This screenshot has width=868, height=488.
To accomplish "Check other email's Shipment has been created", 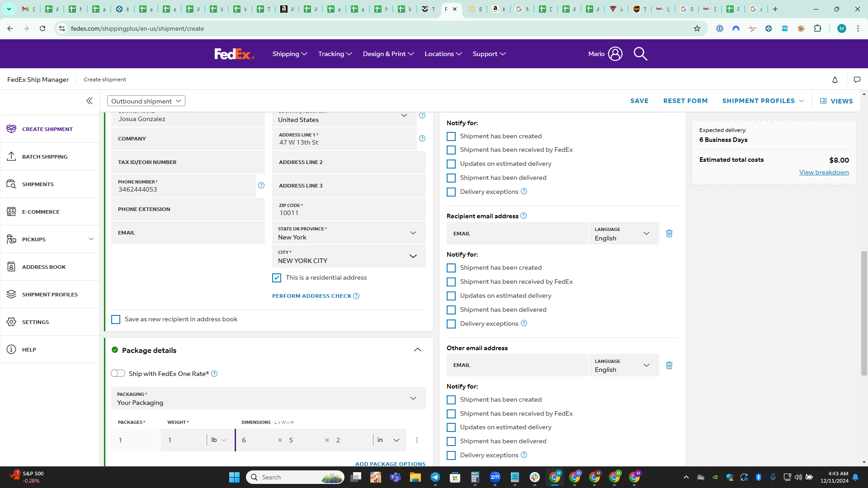I will tap(451, 400).
